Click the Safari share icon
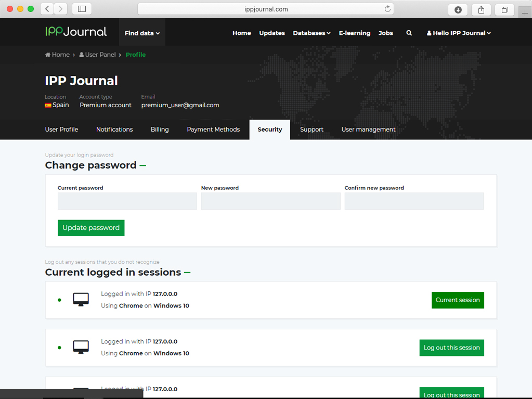This screenshot has height=399, width=532. [x=481, y=9]
